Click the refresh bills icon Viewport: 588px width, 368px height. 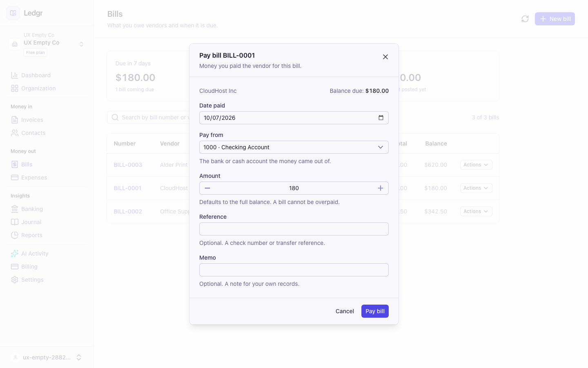(525, 19)
